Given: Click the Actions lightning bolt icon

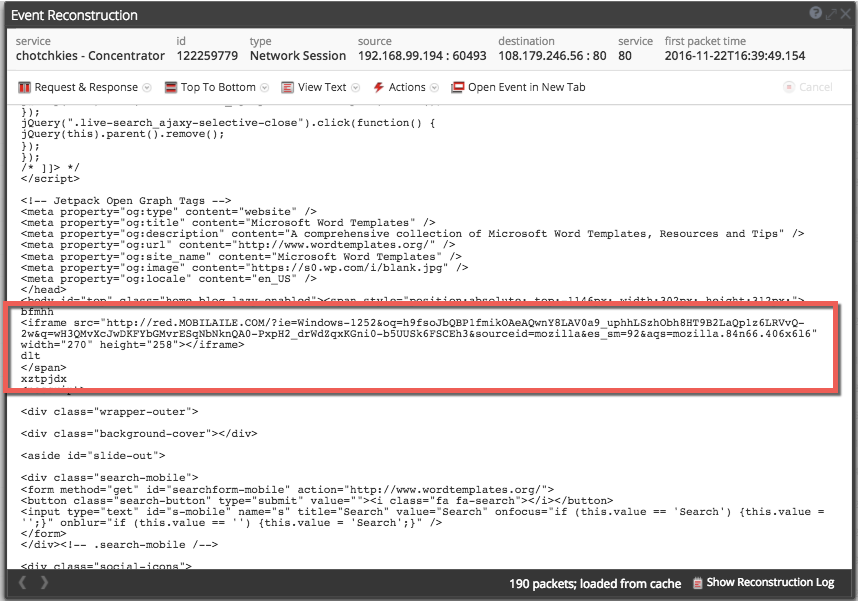Looking at the screenshot, I should pyautogui.click(x=379, y=87).
